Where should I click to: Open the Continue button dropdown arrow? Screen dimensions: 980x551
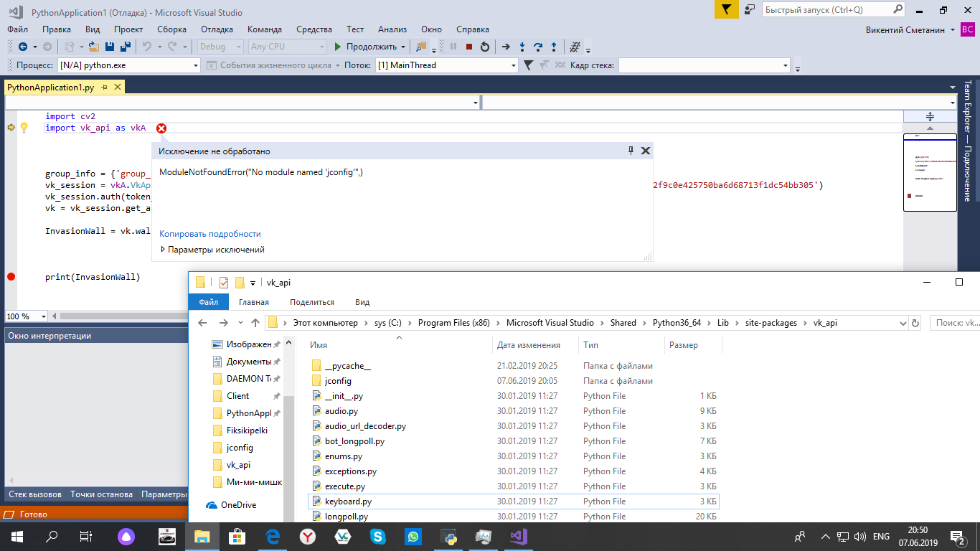click(403, 47)
